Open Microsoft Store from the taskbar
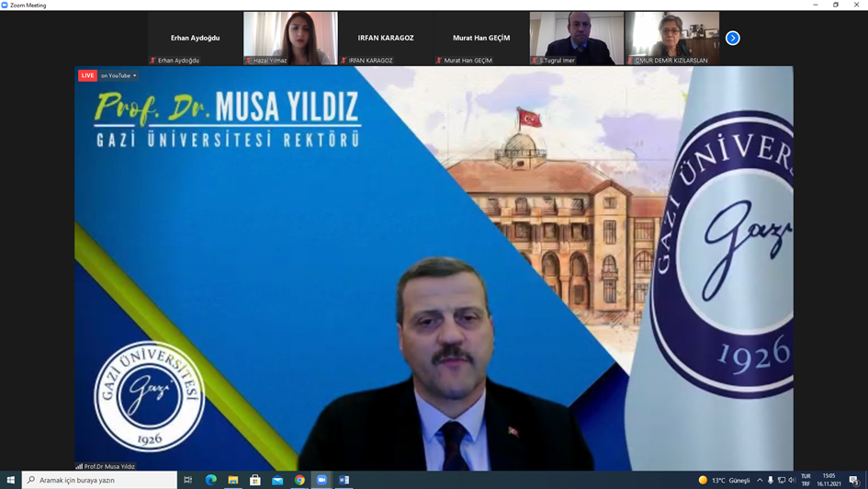Screen dimensions: 868x489 [x=255, y=480]
